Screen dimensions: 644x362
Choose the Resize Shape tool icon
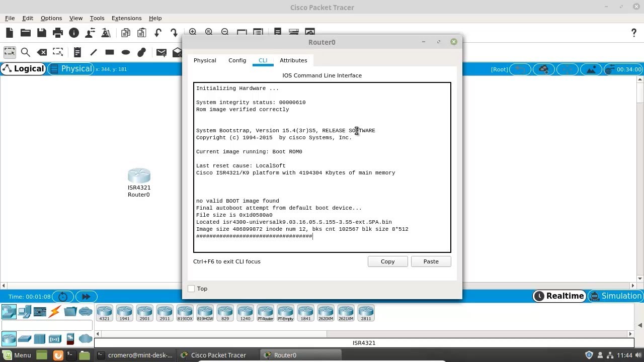click(x=58, y=52)
